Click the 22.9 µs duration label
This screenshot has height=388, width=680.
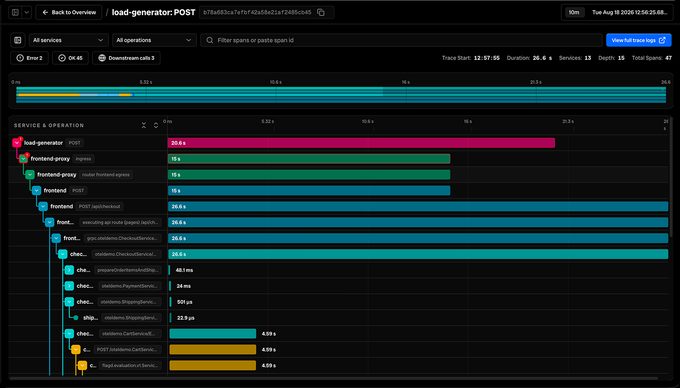click(186, 318)
